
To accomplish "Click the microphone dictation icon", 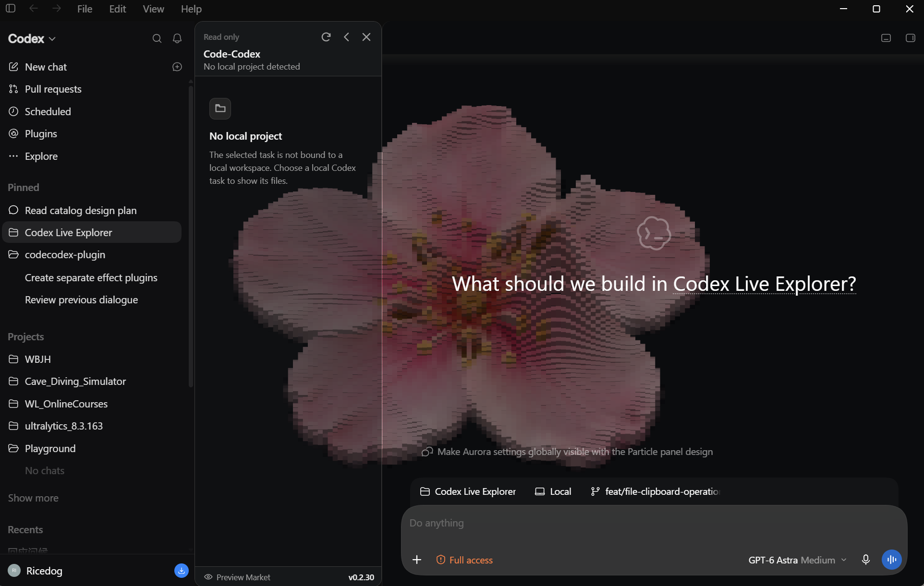I will pyautogui.click(x=865, y=560).
